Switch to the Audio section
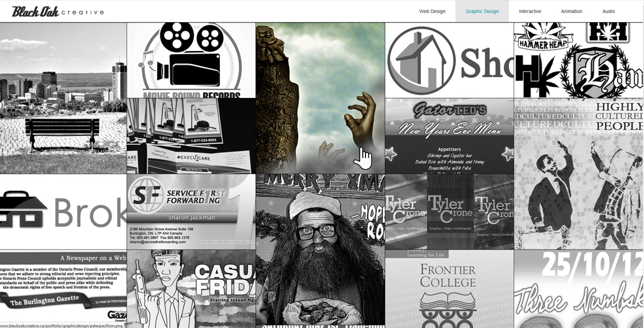 pos(608,12)
